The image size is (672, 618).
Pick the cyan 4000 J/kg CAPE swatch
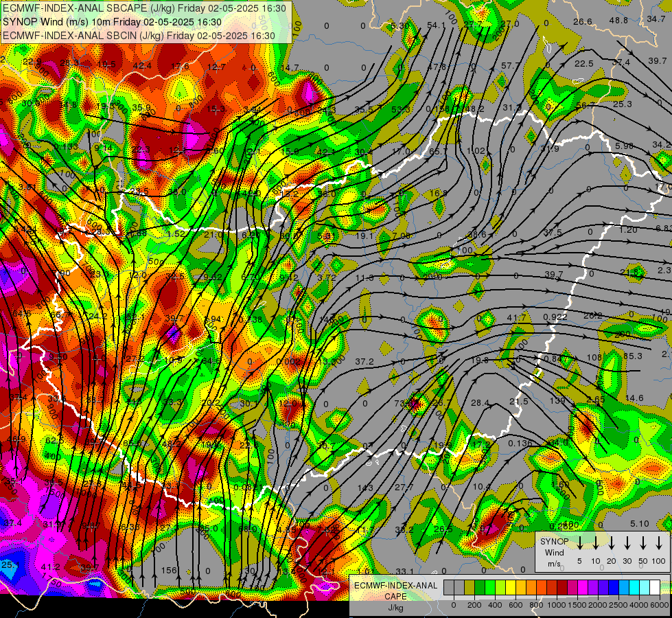[x=634, y=587]
